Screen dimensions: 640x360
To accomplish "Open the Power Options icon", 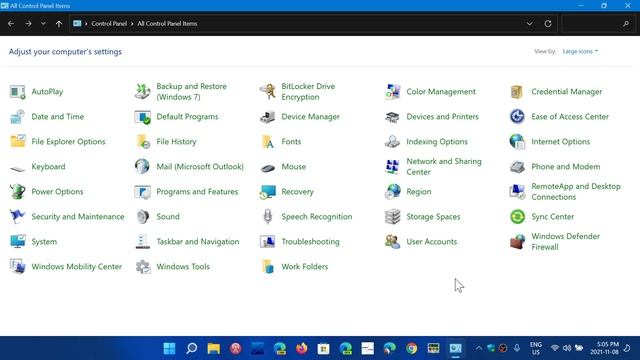I will [17, 191].
